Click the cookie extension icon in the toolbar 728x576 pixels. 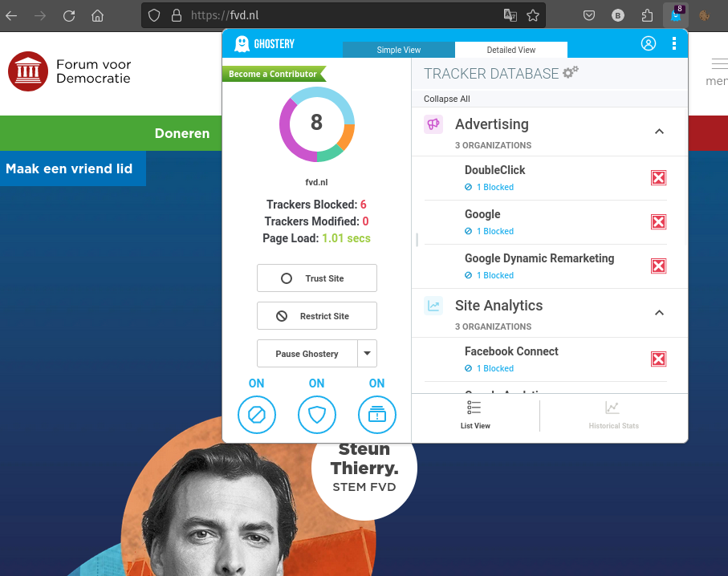704,16
